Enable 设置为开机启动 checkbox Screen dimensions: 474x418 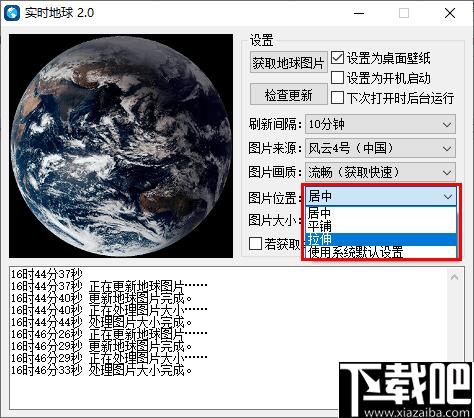[337, 78]
